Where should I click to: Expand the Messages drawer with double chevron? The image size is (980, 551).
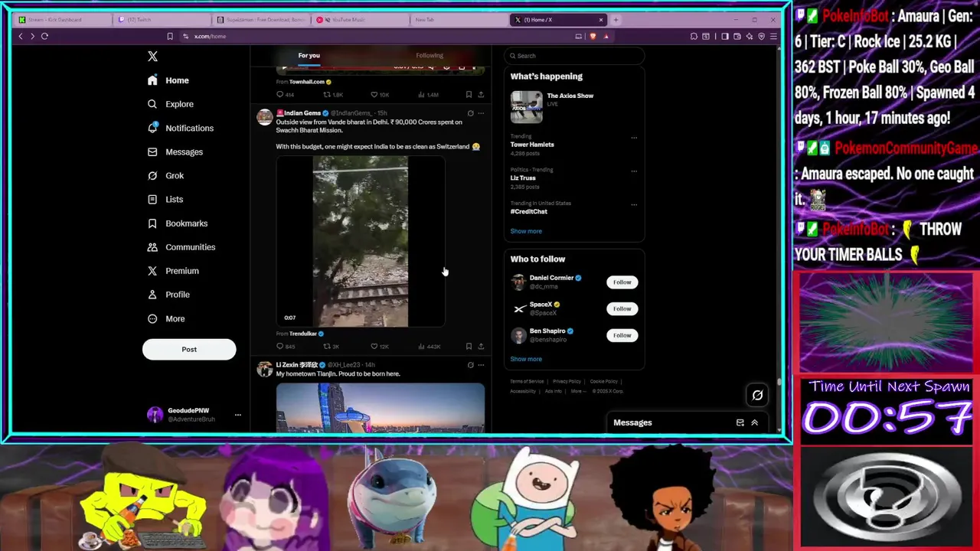point(754,422)
